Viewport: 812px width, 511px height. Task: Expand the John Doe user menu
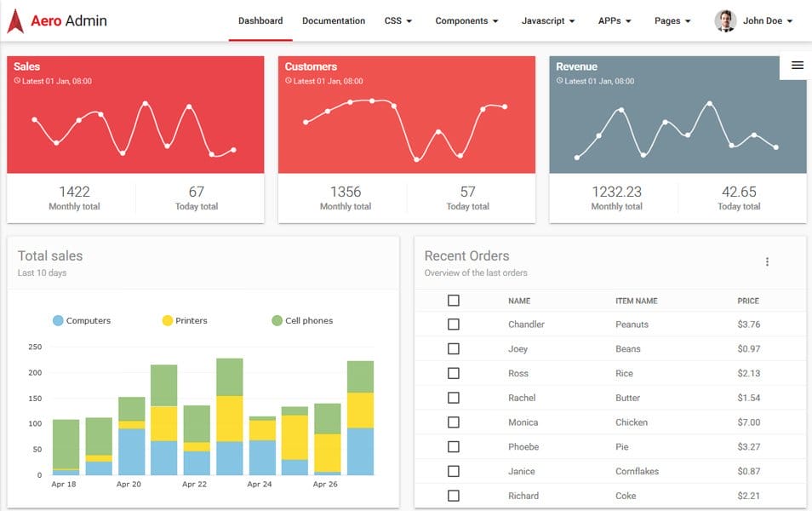point(767,21)
